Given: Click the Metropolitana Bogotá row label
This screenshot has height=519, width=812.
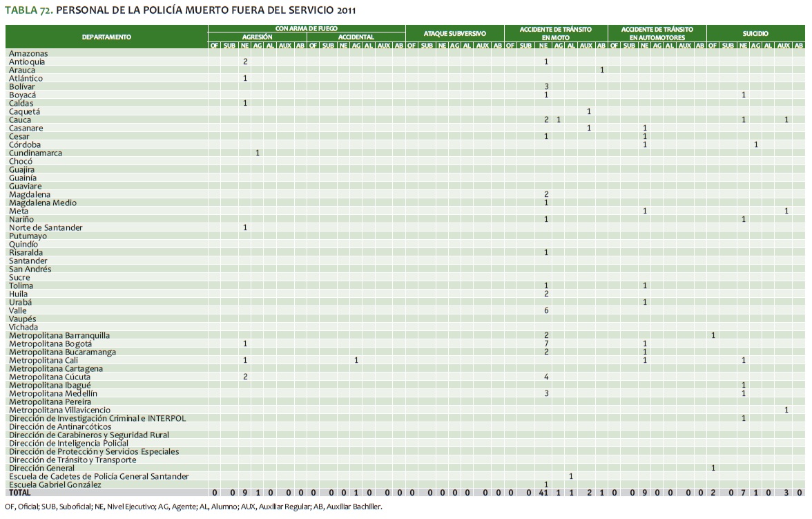Looking at the screenshot, I should (50, 343).
